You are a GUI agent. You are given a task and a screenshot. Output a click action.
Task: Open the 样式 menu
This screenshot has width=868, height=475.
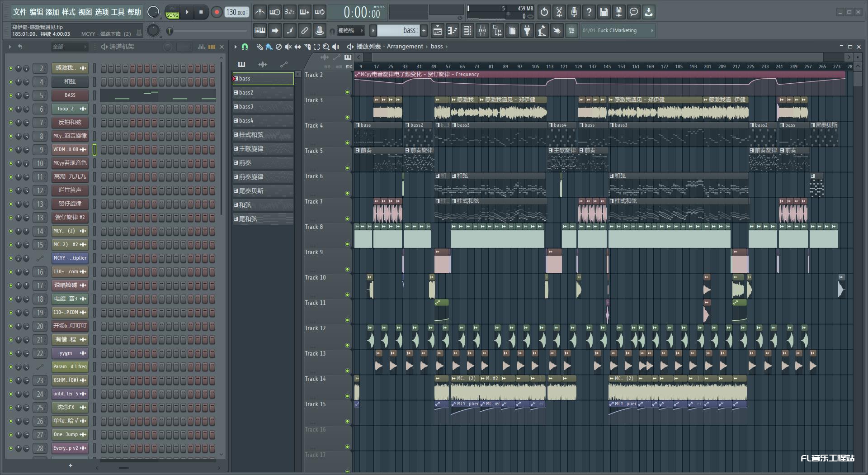point(69,12)
